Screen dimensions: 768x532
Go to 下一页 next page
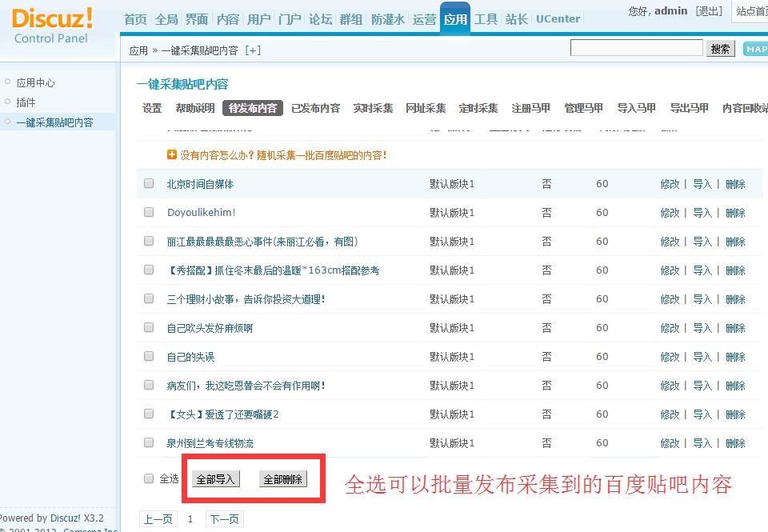(224, 519)
